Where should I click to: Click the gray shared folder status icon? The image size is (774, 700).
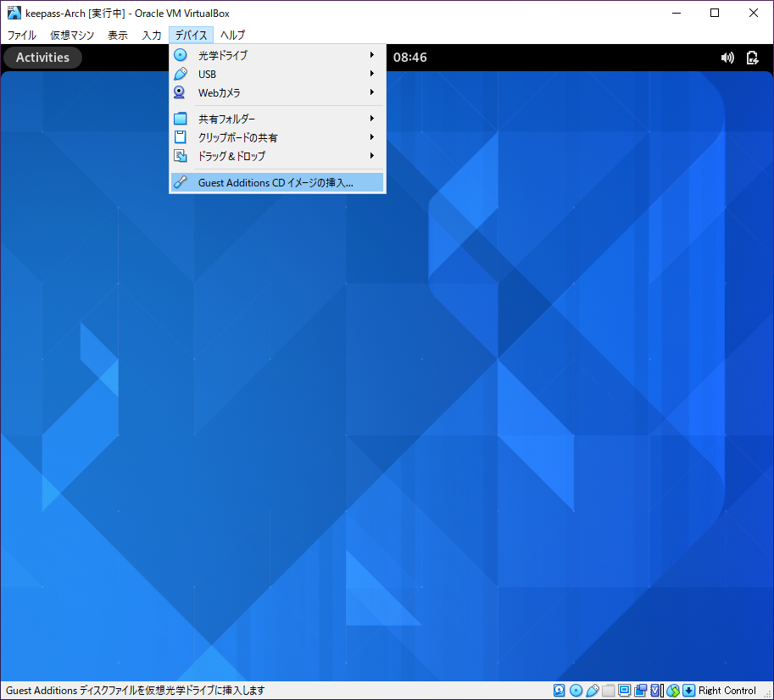[x=608, y=691]
